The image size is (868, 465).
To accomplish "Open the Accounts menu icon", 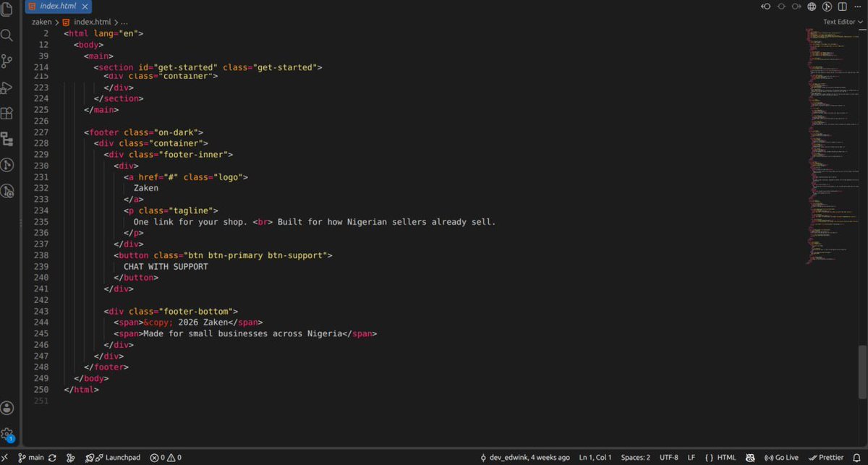I will pyautogui.click(x=7, y=409).
